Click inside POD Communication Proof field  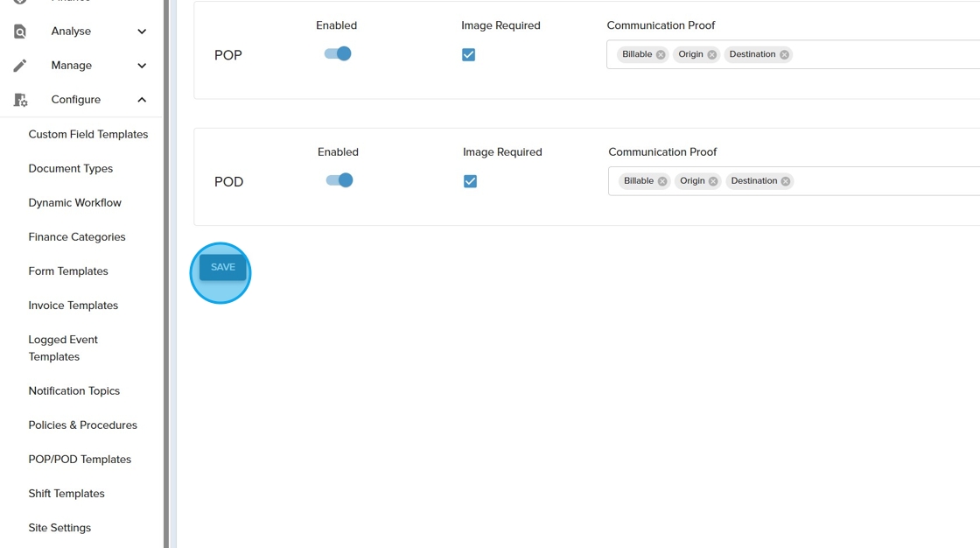coord(884,181)
